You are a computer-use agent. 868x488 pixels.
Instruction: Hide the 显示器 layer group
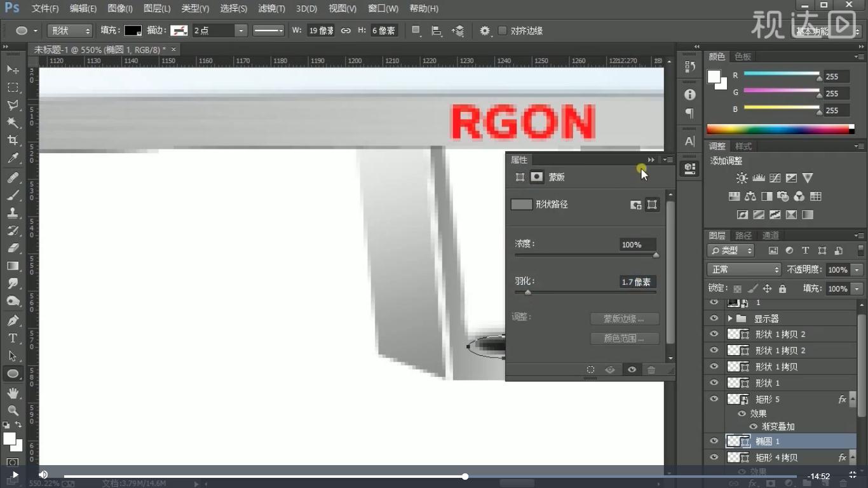coord(714,319)
